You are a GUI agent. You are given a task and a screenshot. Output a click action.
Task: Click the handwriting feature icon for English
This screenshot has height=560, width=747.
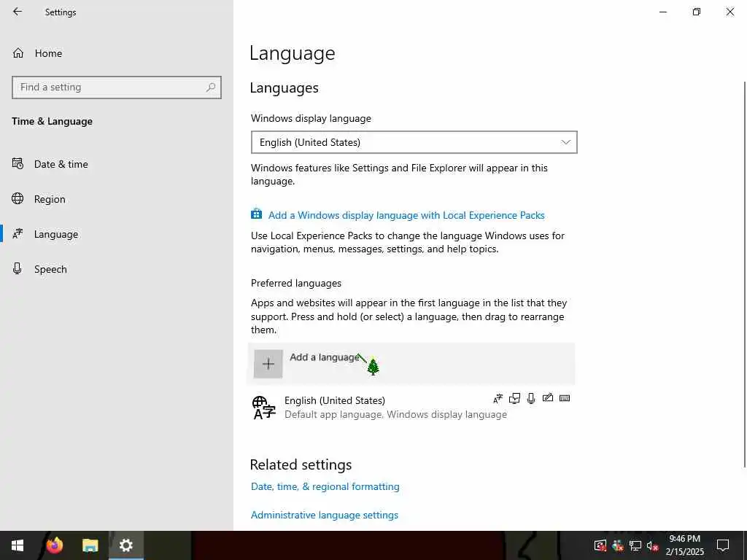[548, 397]
